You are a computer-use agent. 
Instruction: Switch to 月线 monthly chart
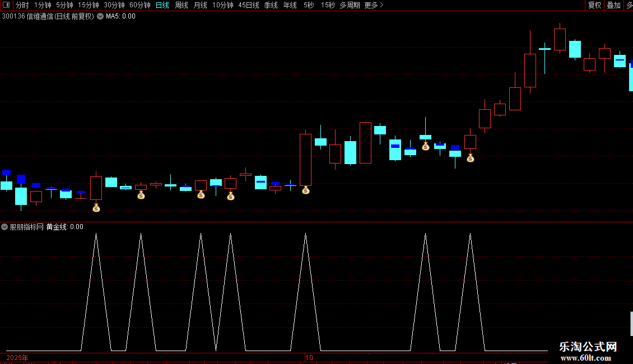tap(200, 5)
